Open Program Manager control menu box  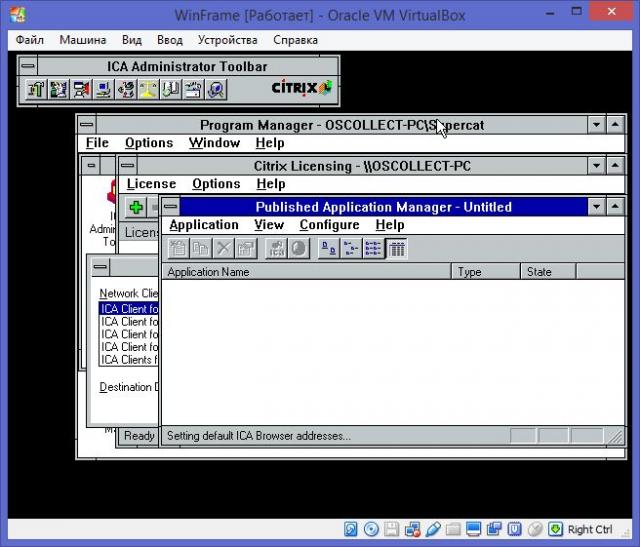(87, 125)
